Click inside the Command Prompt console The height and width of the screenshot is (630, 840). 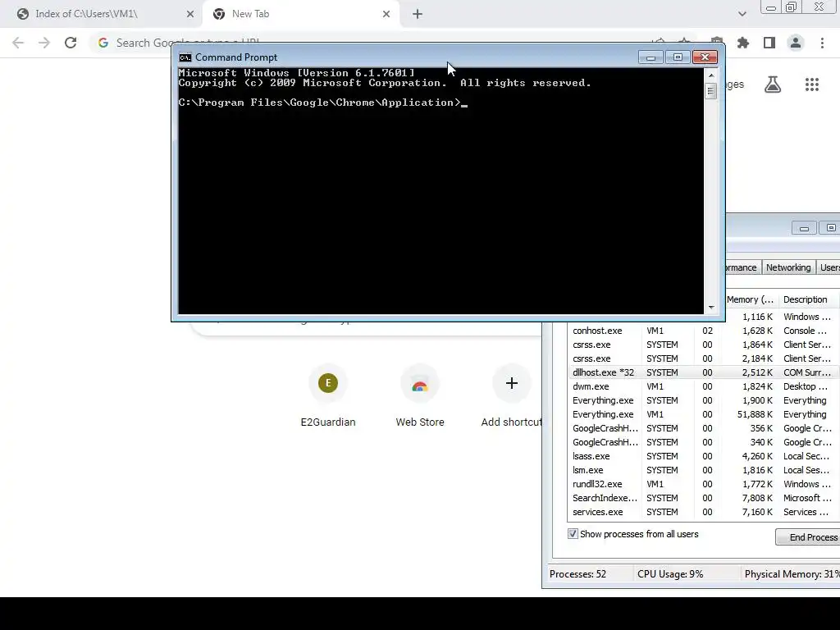[x=441, y=190]
